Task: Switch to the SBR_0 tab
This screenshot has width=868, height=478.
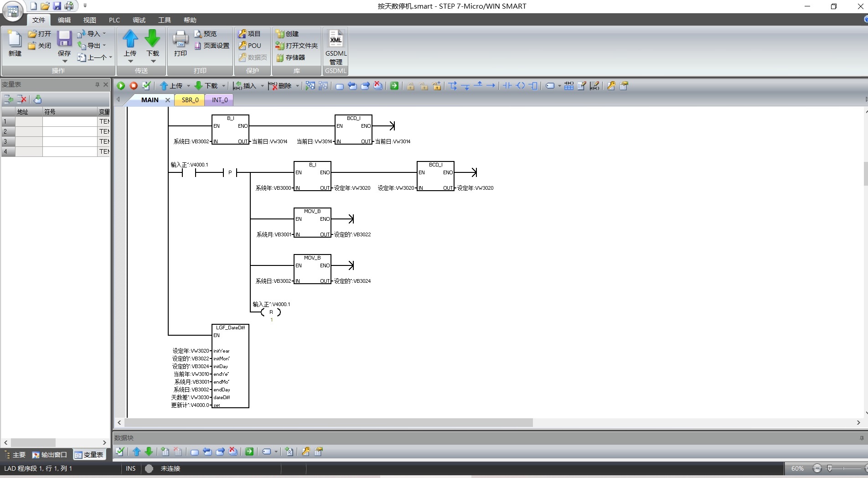Action: click(190, 100)
